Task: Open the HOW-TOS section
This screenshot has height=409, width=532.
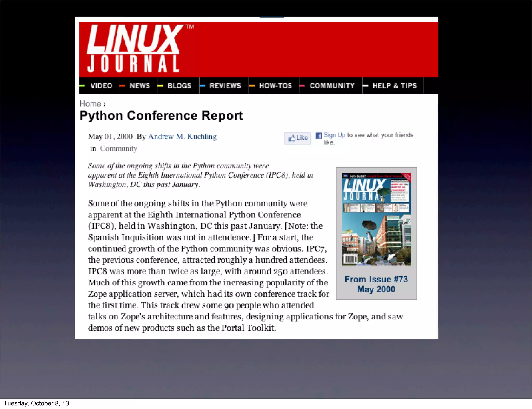Action: pyautogui.click(x=275, y=86)
